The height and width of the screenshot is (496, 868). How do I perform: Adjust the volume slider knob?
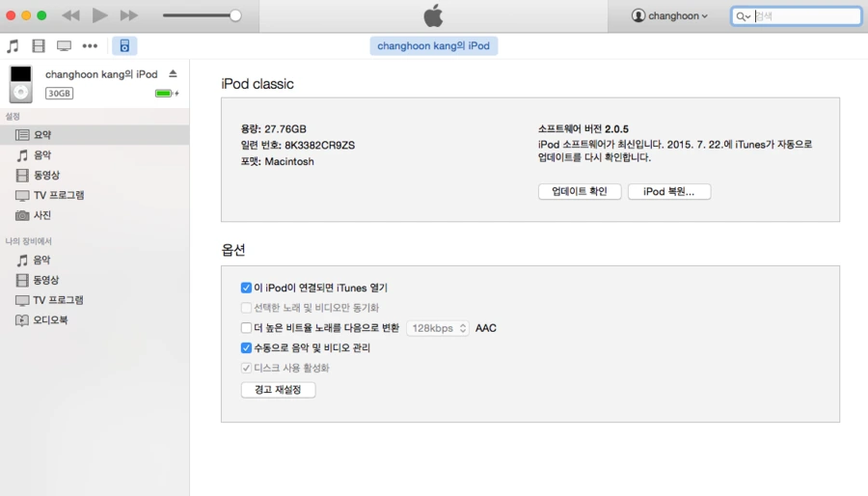pos(235,15)
